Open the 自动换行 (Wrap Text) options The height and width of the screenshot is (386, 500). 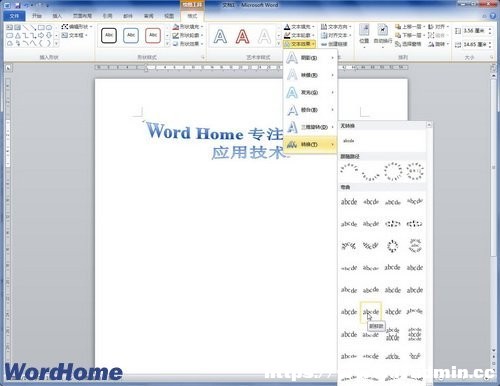point(382,35)
